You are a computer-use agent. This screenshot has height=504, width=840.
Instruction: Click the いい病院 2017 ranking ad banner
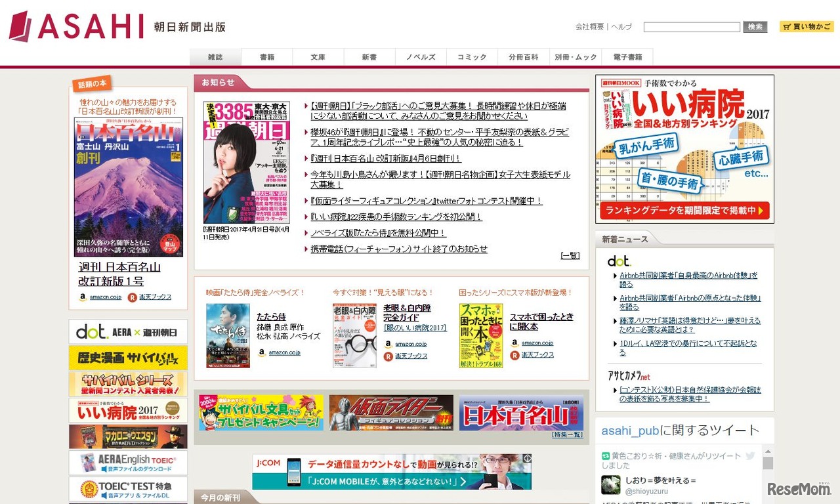tap(684, 149)
